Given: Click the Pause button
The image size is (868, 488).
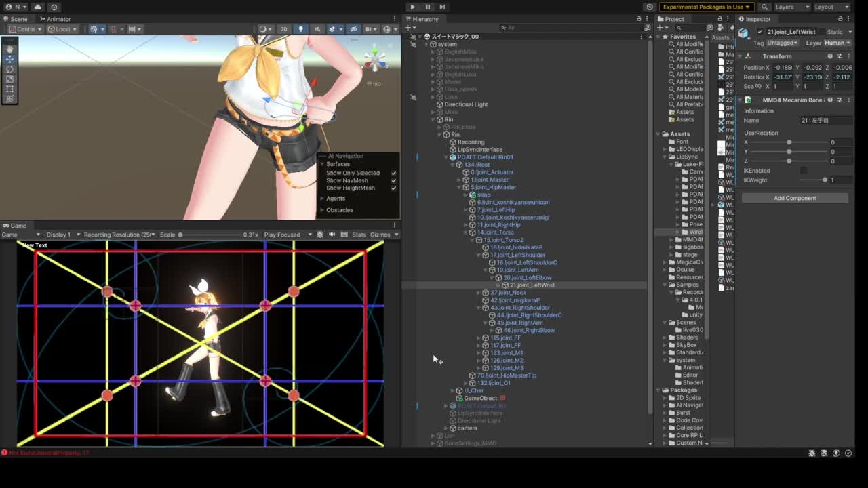Looking at the screenshot, I should coord(427,7).
